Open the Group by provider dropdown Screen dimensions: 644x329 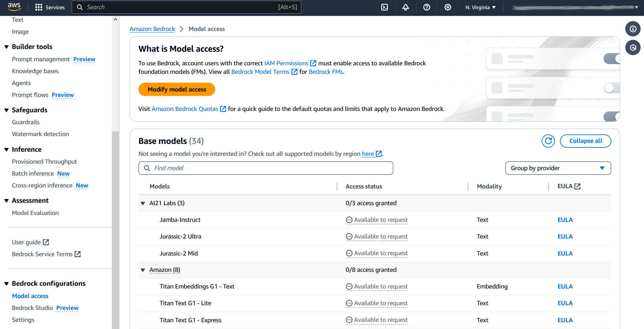(558, 168)
